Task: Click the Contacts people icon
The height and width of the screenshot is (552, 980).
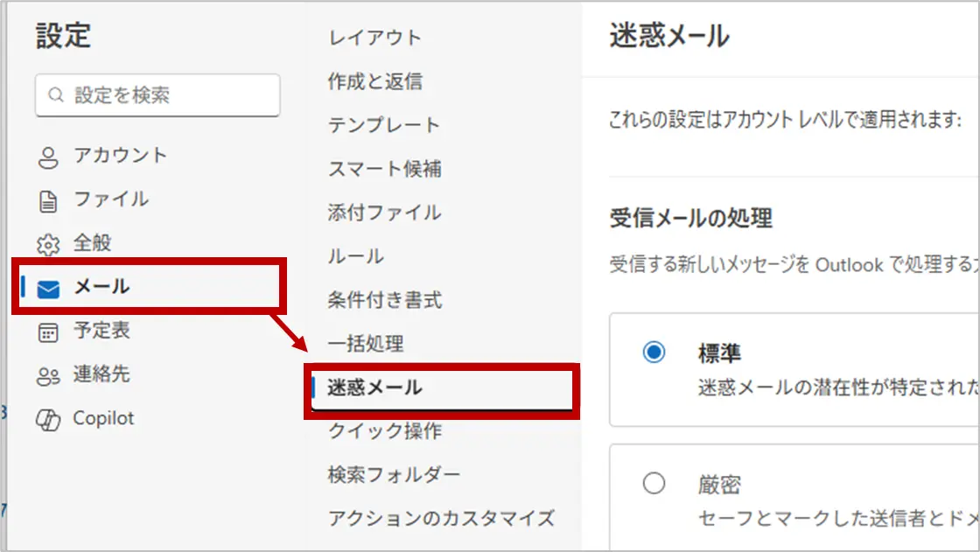Action: pos(47,376)
